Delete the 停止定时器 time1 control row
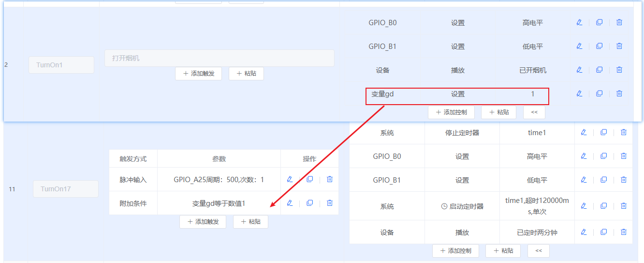 click(624, 132)
